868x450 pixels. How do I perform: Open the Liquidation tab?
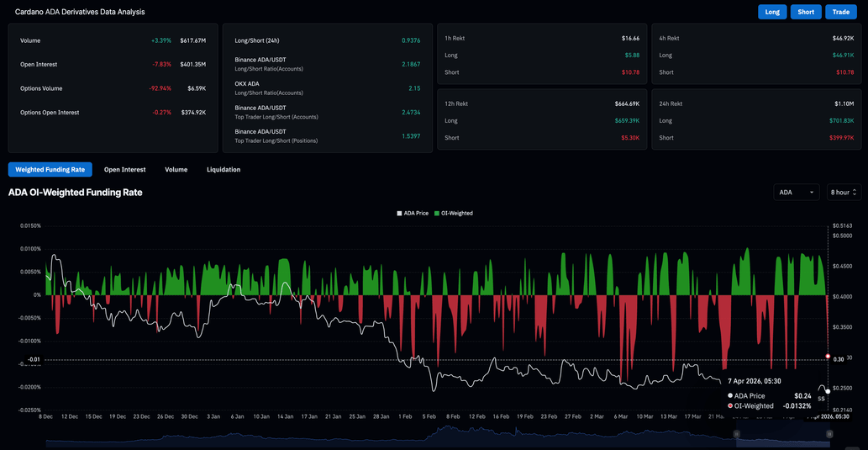point(224,170)
